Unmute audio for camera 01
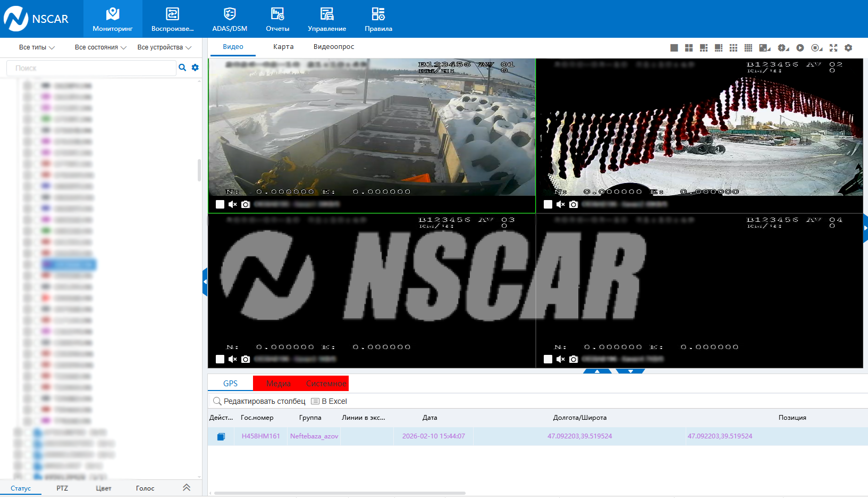The height and width of the screenshot is (498, 868). [x=233, y=204]
